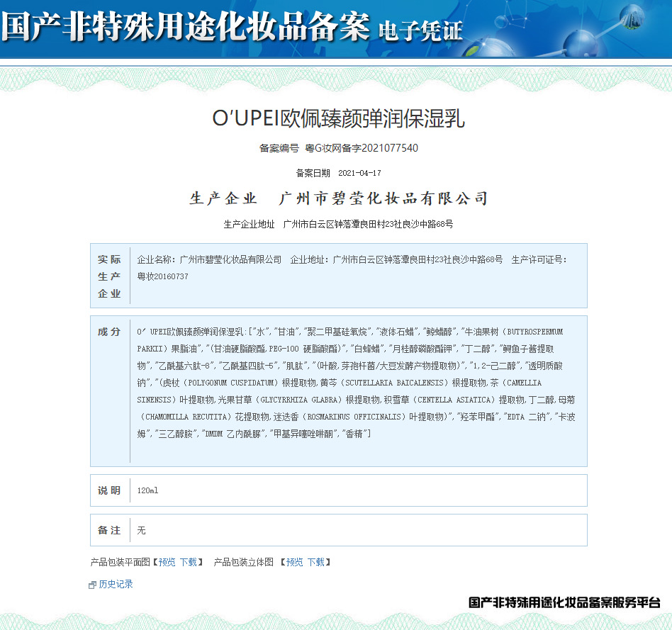This screenshot has height=630, width=672.
Task: Click the 生产企业地址 label
Action: pyautogui.click(x=249, y=224)
